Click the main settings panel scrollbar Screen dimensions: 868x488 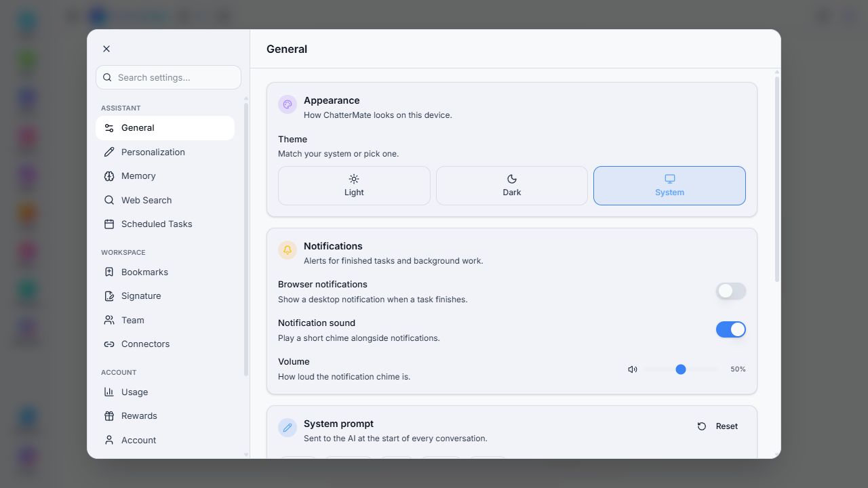coord(777,180)
